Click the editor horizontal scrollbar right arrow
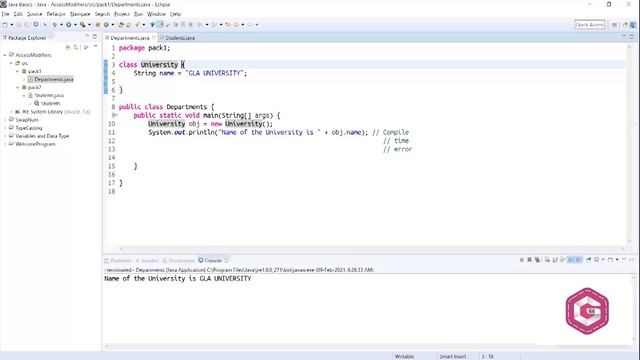Image resolution: width=640 pixels, height=360 pixels. point(622,248)
